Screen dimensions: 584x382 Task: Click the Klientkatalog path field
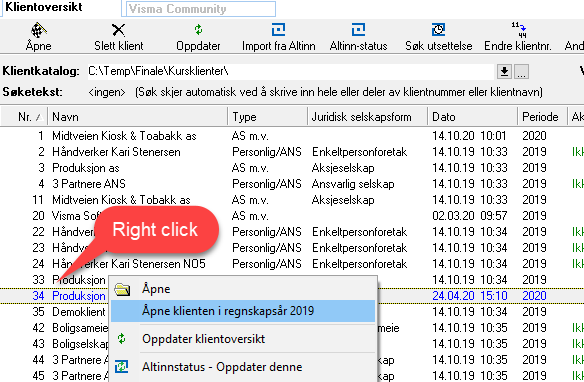point(291,71)
